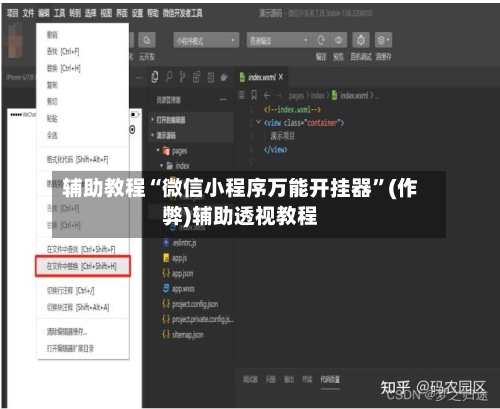500x409 pixels.
Task: Click the 云开发 cloud development icon button
Action: (x=147, y=41)
